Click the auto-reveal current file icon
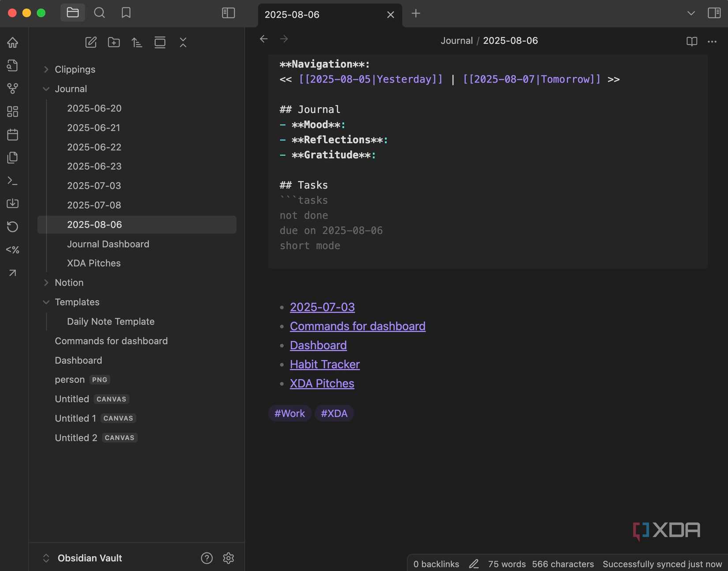The height and width of the screenshot is (571, 728). tap(160, 42)
